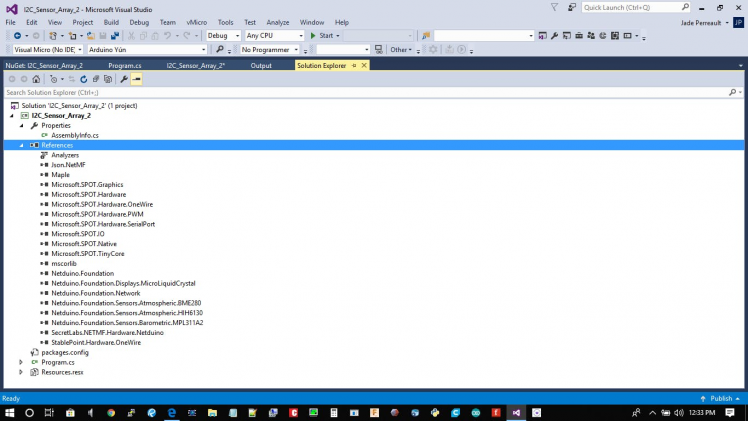Click the notifications filter flag icon
This screenshot has width=748, height=421.
coord(554,7)
